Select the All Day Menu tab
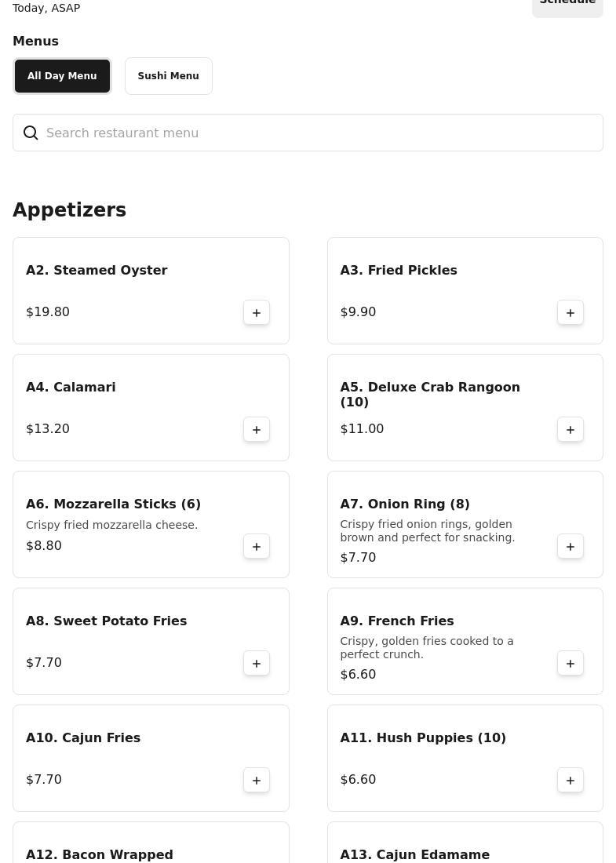This screenshot has width=616, height=863. pyautogui.click(x=62, y=76)
